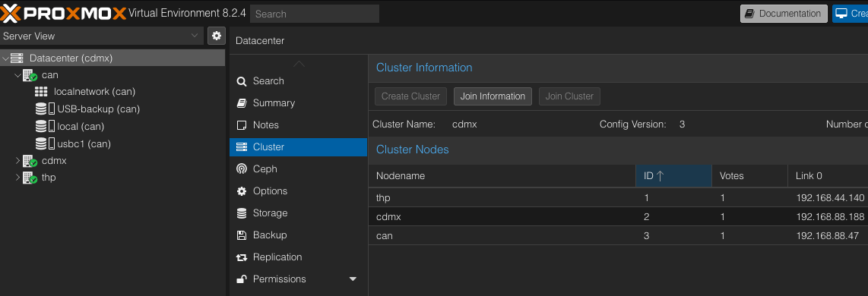The width and height of the screenshot is (868, 296).
Task: Click the thp node icon in tree
Action: coord(30,178)
